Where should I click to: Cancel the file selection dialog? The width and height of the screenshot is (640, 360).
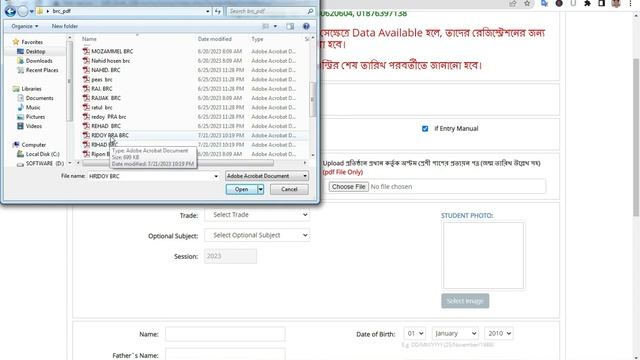click(289, 189)
